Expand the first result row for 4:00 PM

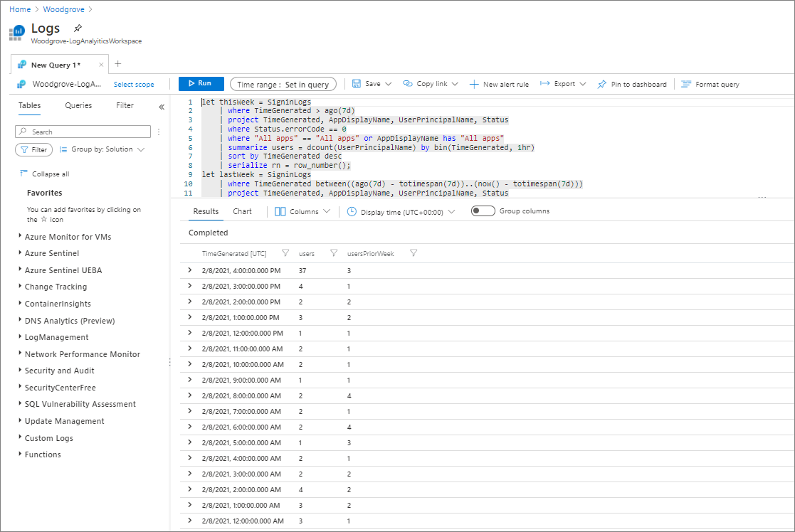pyautogui.click(x=189, y=270)
